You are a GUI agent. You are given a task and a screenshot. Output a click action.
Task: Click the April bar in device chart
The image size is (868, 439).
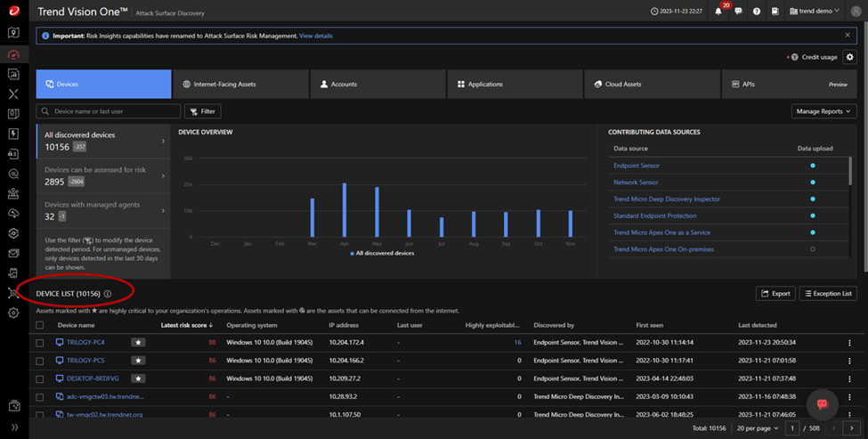click(345, 210)
